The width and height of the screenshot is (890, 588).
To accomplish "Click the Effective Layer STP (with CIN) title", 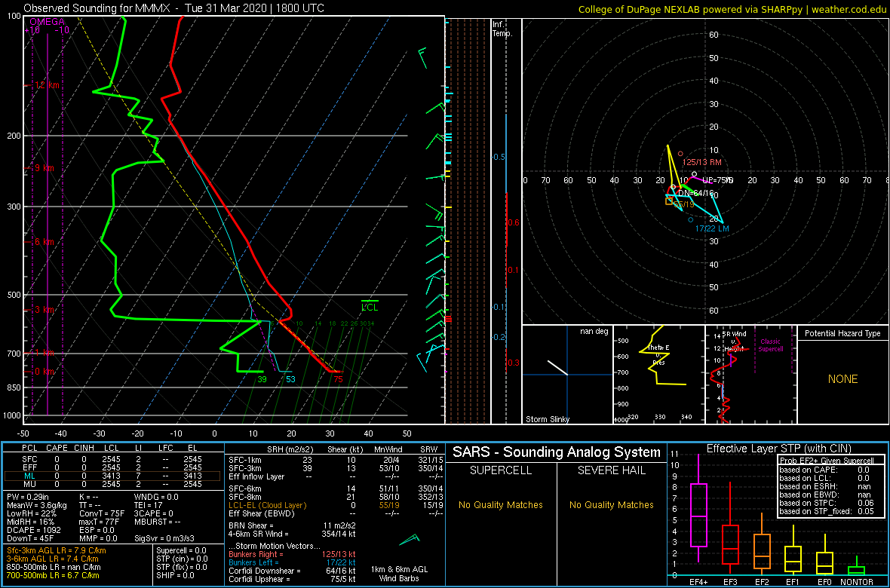I will point(778,449).
